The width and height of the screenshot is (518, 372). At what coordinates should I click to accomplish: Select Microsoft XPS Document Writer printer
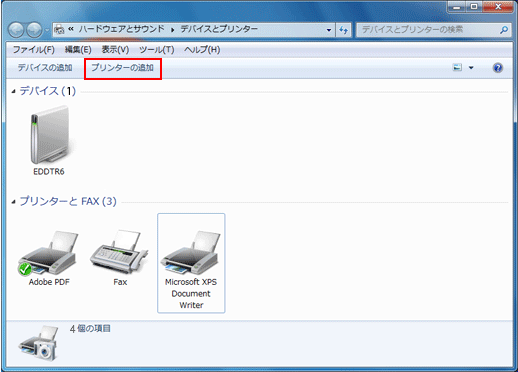click(191, 263)
